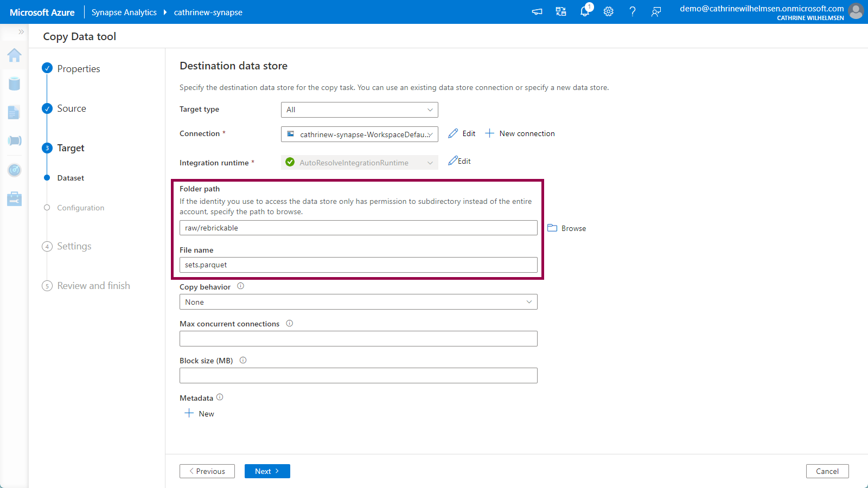Viewport: 868px width, 488px height.
Task: Show info tooltip for Copy behavior
Action: click(x=241, y=286)
